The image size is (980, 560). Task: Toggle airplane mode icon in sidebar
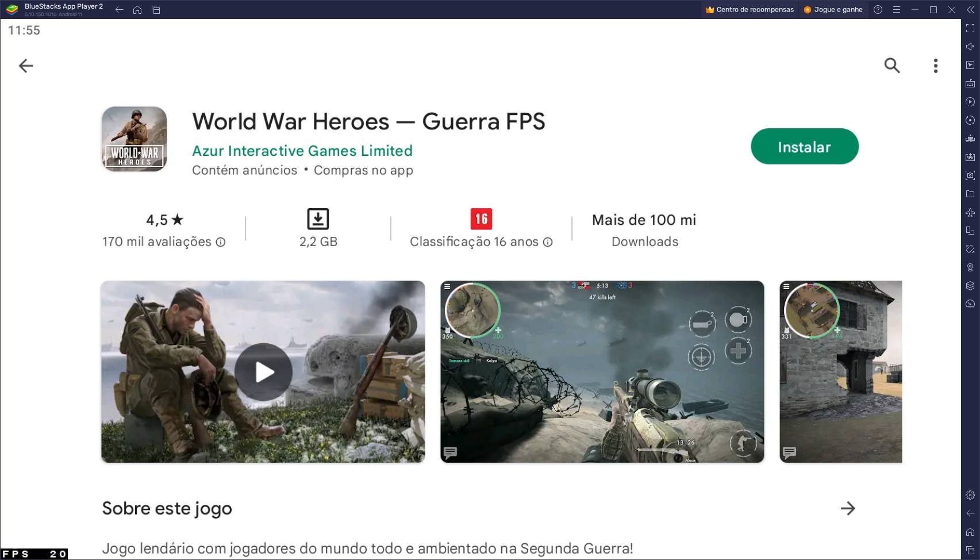[x=970, y=212]
